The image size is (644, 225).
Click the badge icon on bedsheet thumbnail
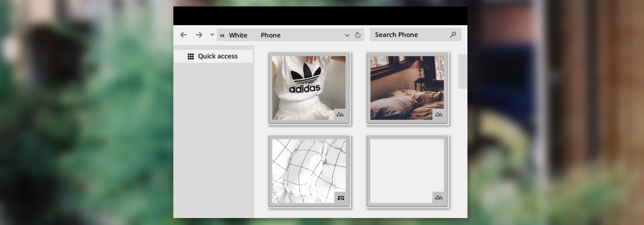(x=340, y=198)
